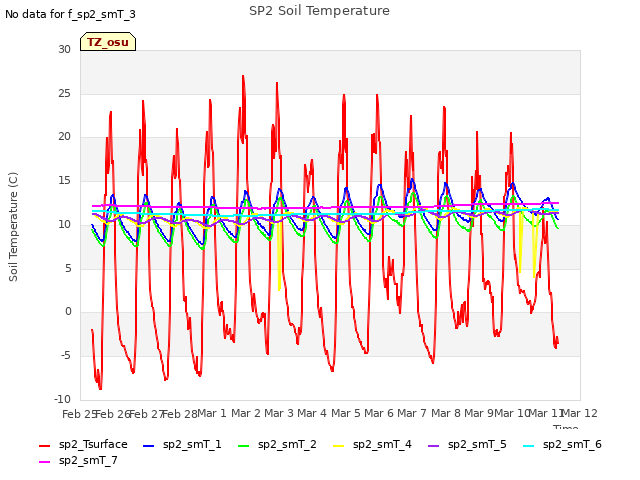Select the sp2_Tsurface legend label
Screen dimensions: 640x480
(93, 444)
